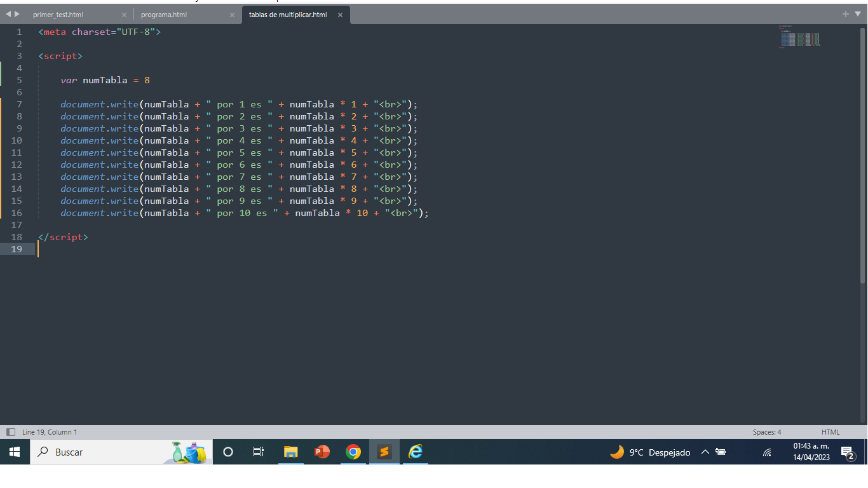Click the 'por 8 es' code line
This screenshot has height=488, width=868.
pyautogui.click(x=240, y=189)
